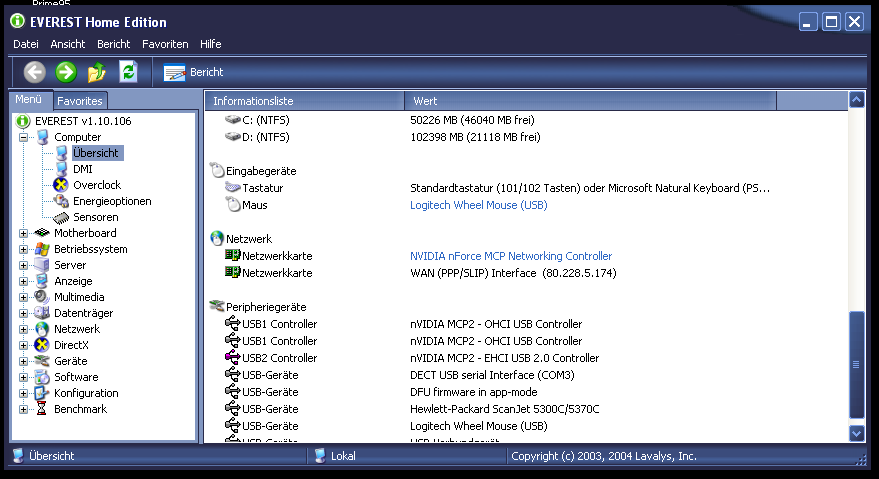Select the Übersicht tree item
Screen dimensions: 879x479
(x=96, y=153)
